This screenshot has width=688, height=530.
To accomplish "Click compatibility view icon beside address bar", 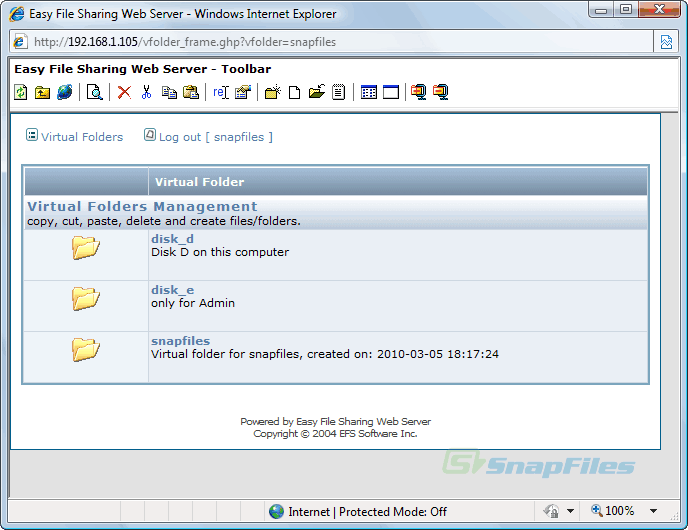I will point(666,42).
